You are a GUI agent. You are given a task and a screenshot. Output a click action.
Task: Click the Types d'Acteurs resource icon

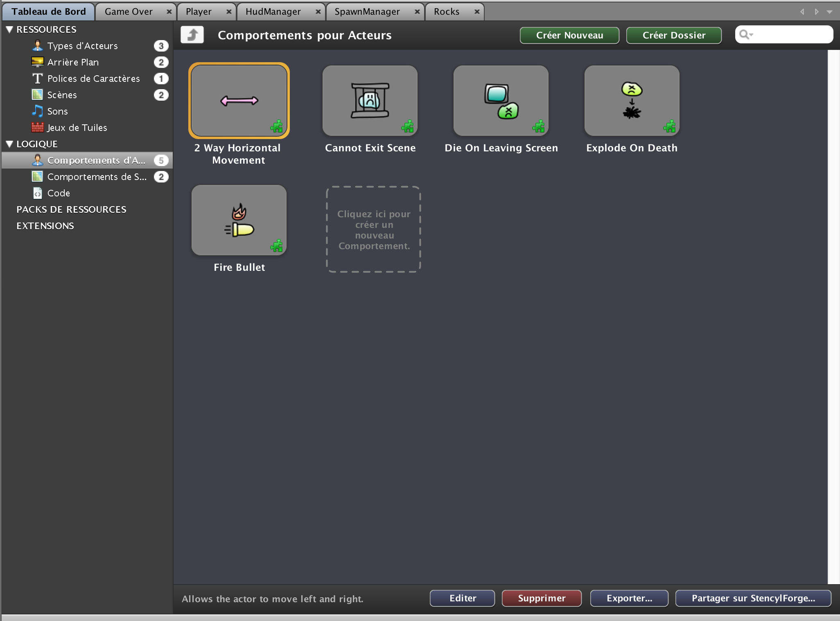click(x=37, y=46)
